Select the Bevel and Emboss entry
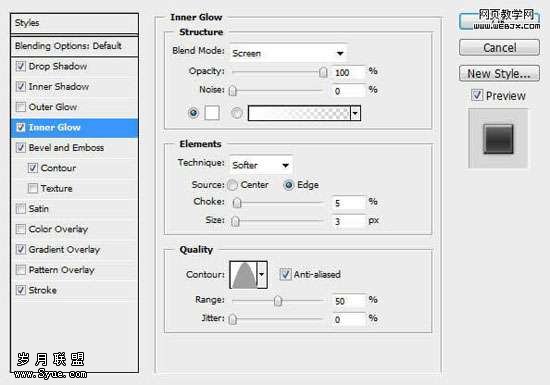The width and height of the screenshot is (550, 385). pyautogui.click(x=66, y=148)
